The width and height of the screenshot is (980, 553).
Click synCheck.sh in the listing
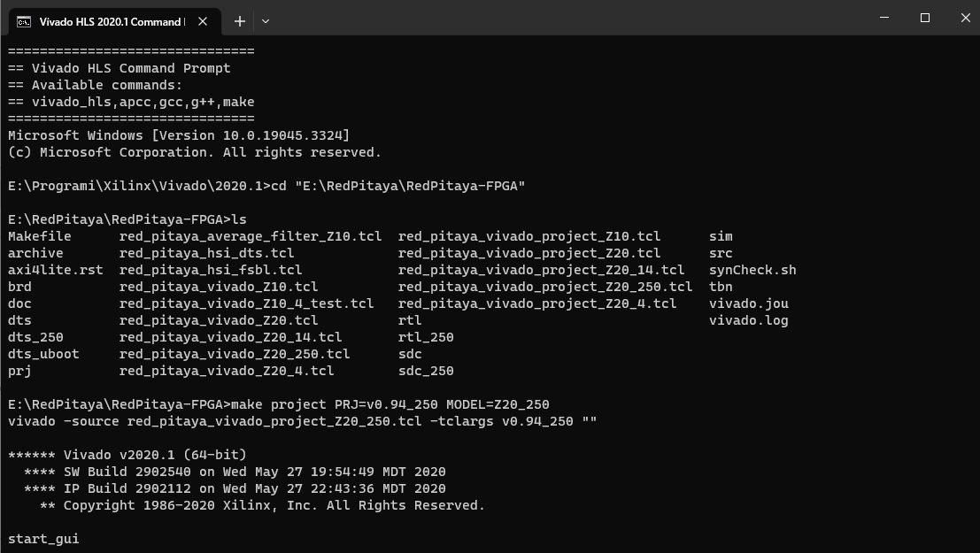(752, 271)
